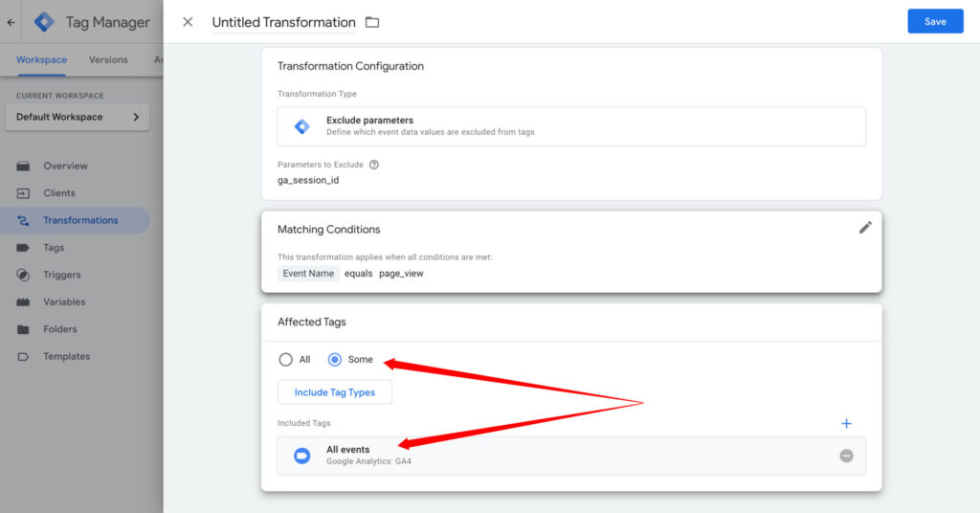The image size is (980, 513).
Task: Click the Save button
Action: pyautogui.click(x=935, y=22)
